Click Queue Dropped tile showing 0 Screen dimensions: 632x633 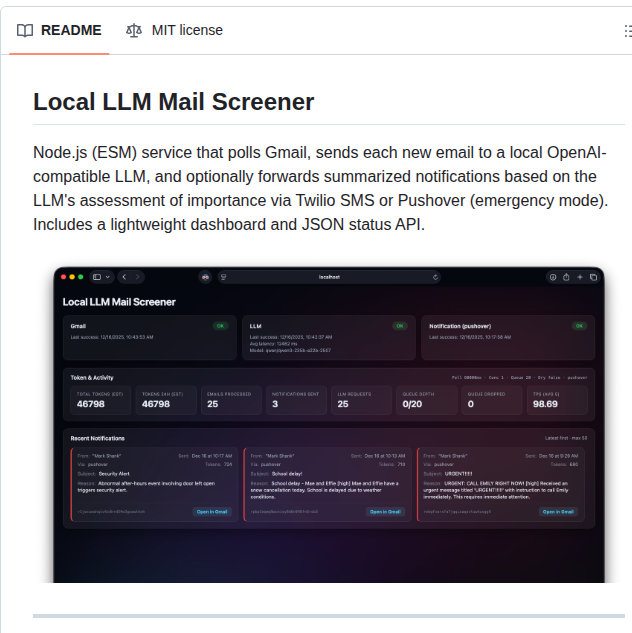coord(492,400)
